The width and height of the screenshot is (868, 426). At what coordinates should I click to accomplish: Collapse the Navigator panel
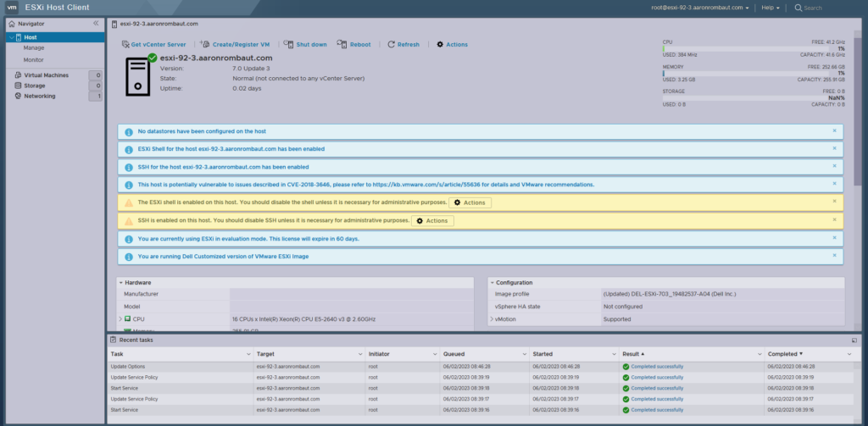click(x=96, y=24)
